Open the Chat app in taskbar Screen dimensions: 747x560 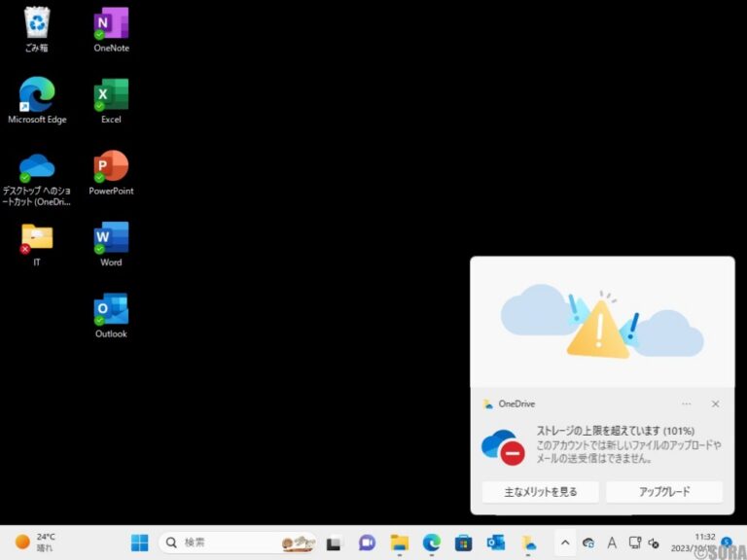click(x=367, y=542)
